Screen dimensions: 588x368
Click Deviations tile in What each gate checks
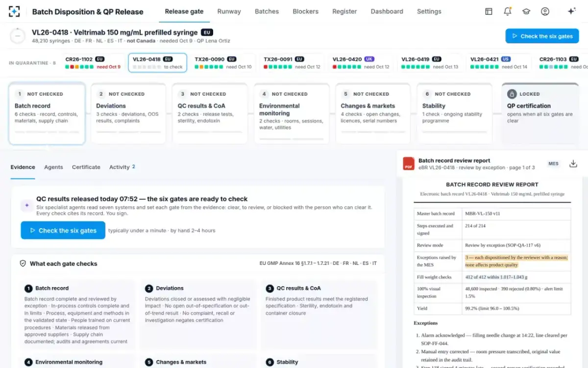(x=198, y=315)
